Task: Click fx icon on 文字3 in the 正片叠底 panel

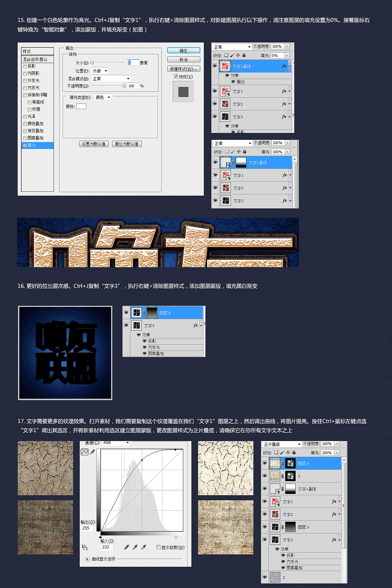Action: [x=334, y=540]
